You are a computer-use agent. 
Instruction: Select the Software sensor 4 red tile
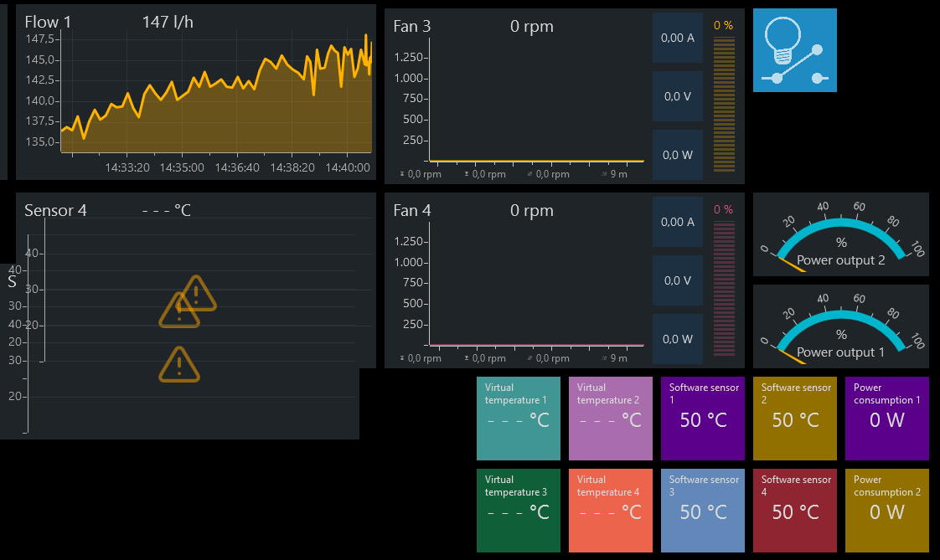[x=795, y=511]
